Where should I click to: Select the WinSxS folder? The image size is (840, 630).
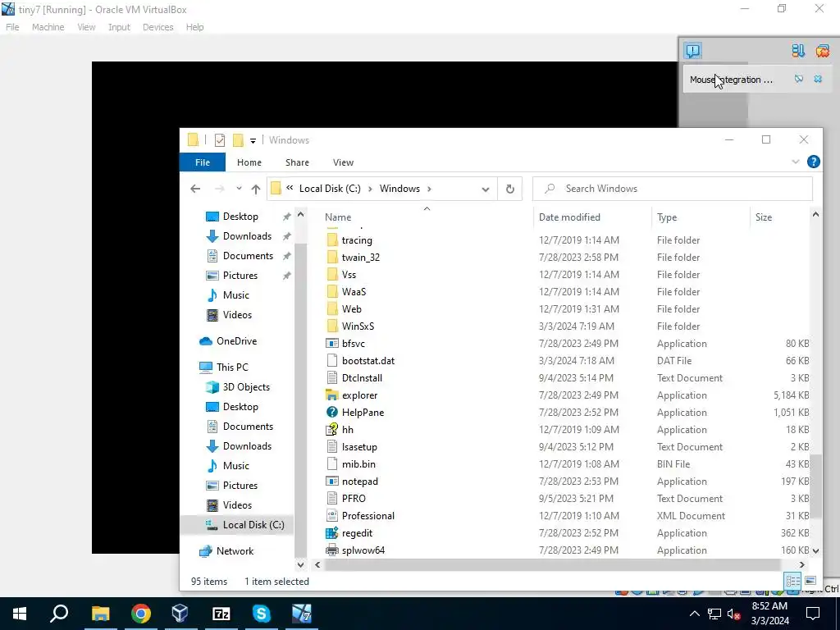point(358,326)
